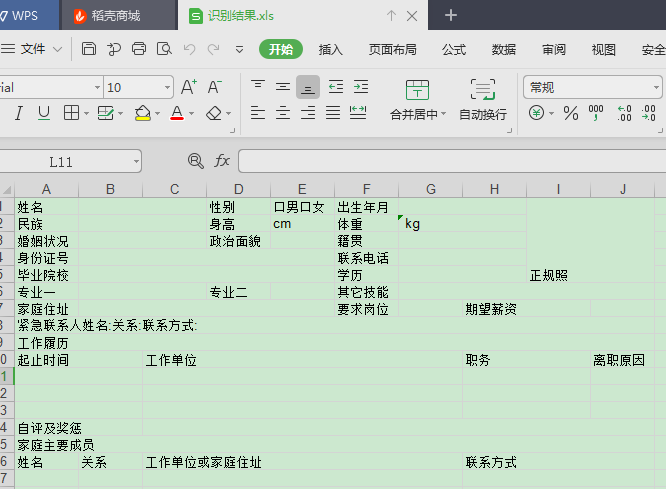This screenshot has width=666, height=489.
Task: Apply yellow fill color
Action: coord(143,113)
